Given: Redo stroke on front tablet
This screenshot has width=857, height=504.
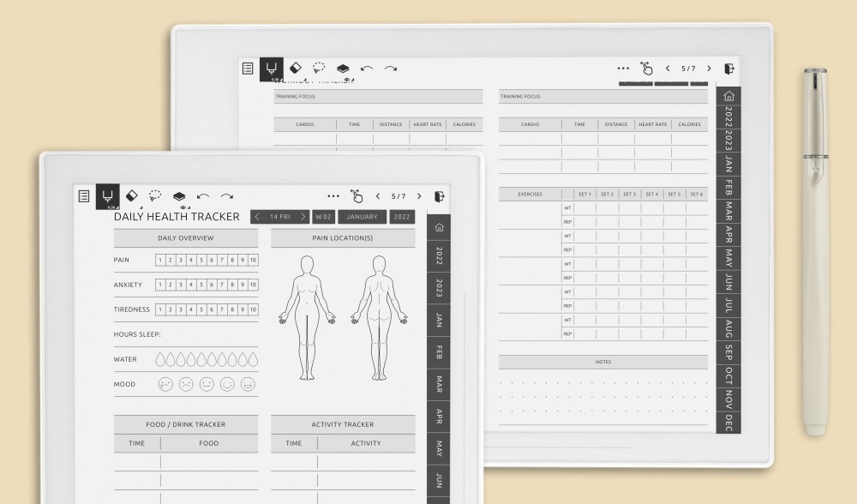Looking at the screenshot, I should 227,196.
